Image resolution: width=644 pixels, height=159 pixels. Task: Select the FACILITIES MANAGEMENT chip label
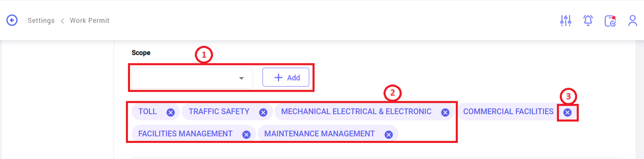(x=185, y=134)
